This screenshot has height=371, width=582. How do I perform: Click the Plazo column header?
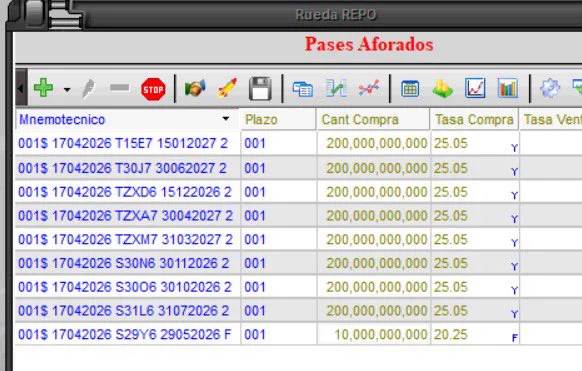[278, 119]
